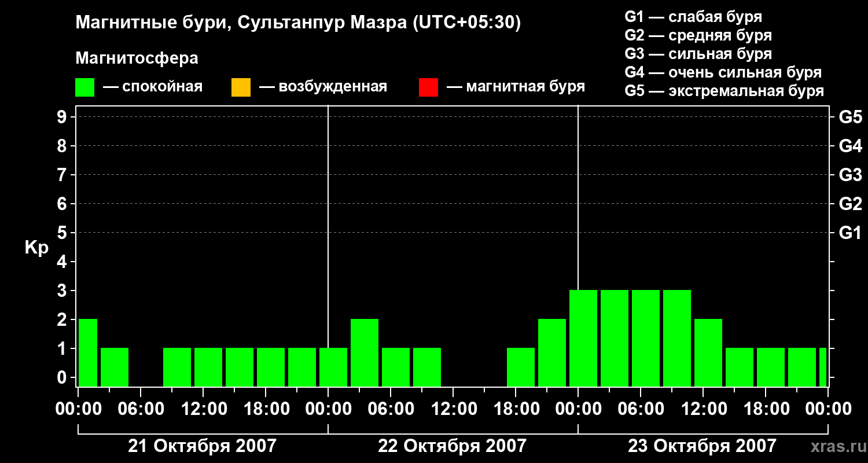Click the 06:00 time label under 23 Октября

641,409
